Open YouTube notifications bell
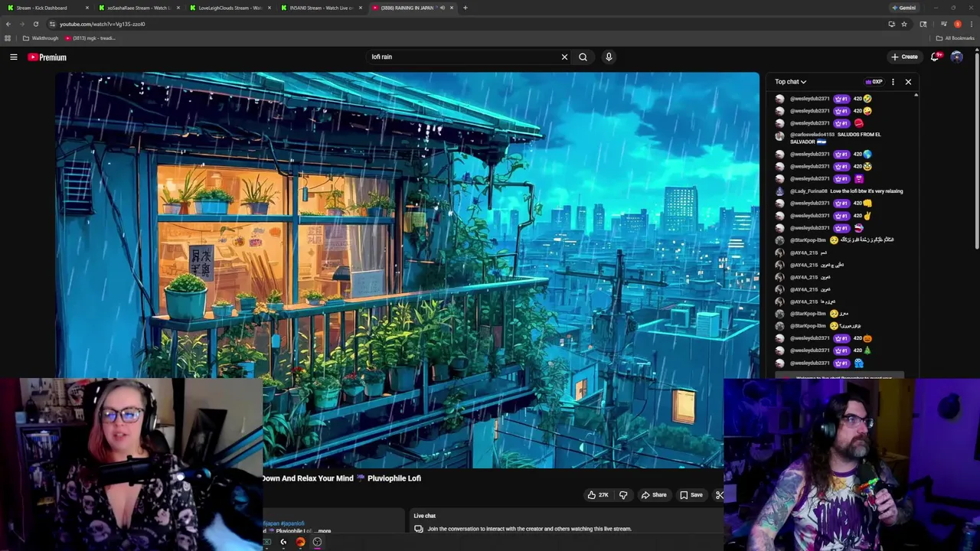 click(936, 57)
